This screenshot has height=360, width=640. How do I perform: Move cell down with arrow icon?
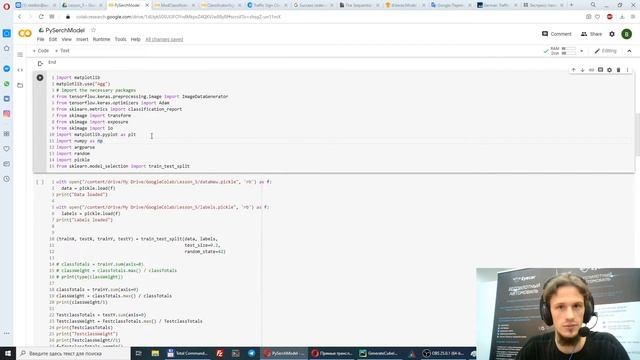(x=582, y=70)
